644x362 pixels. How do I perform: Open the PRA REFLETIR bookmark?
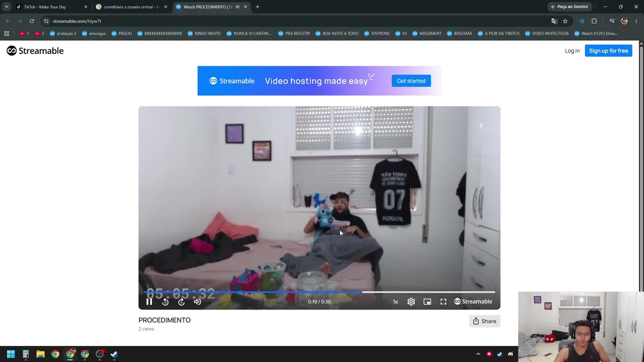pyautogui.click(x=294, y=34)
